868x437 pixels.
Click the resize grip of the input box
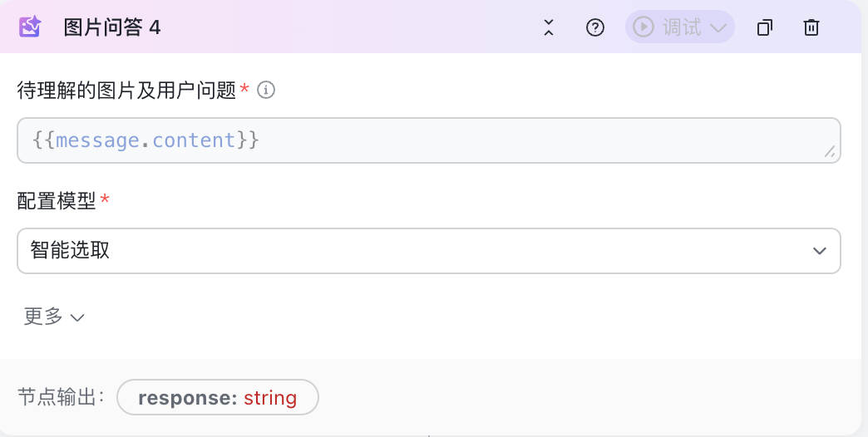click(x=829, y=151)
